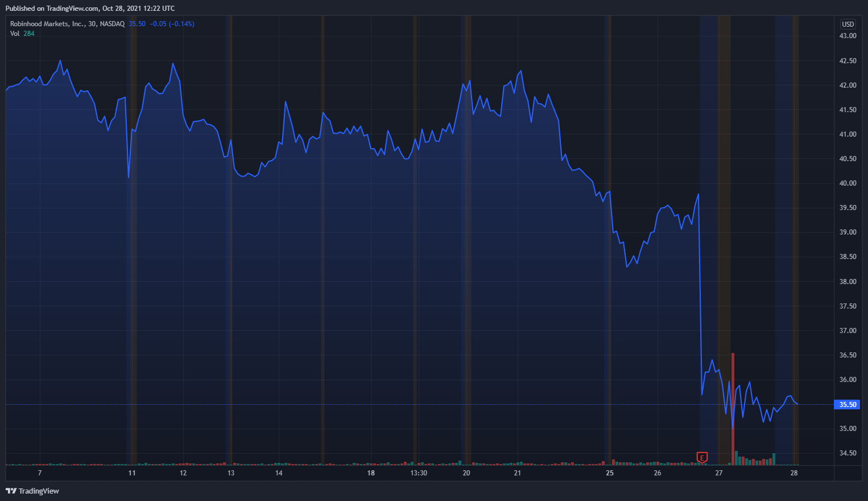
Task: Click the −0.05 (−0.14%) change value
Action: (x=172, y=24)
